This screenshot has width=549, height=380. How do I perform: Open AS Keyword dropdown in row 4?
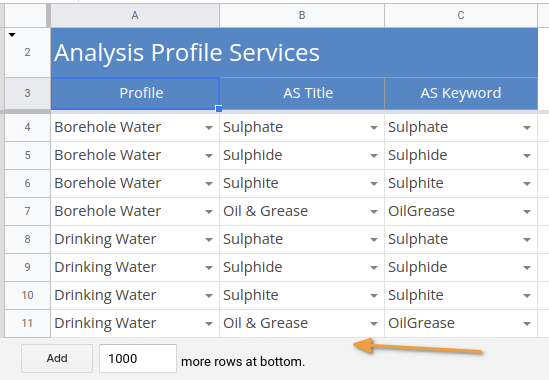tap(527, 128)
